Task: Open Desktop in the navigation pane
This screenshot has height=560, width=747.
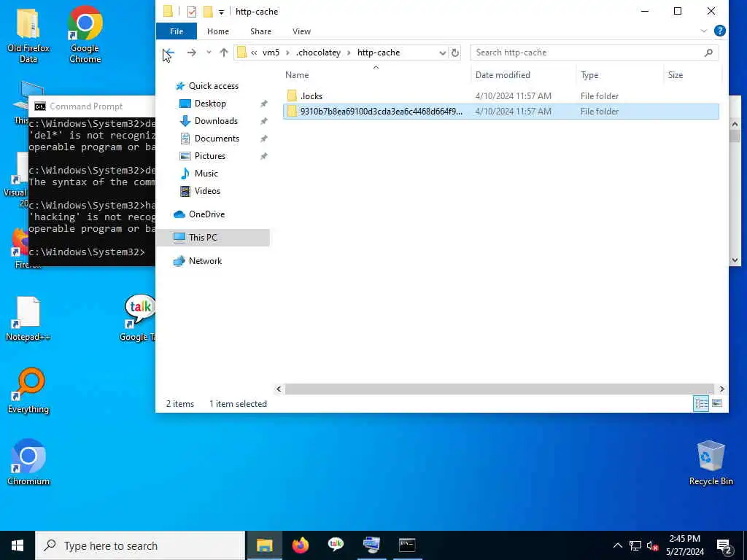Action: click(210, 104)
